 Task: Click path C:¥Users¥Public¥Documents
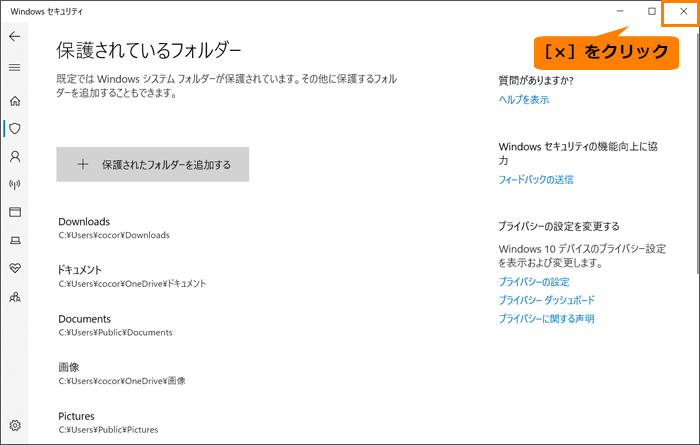115,333
